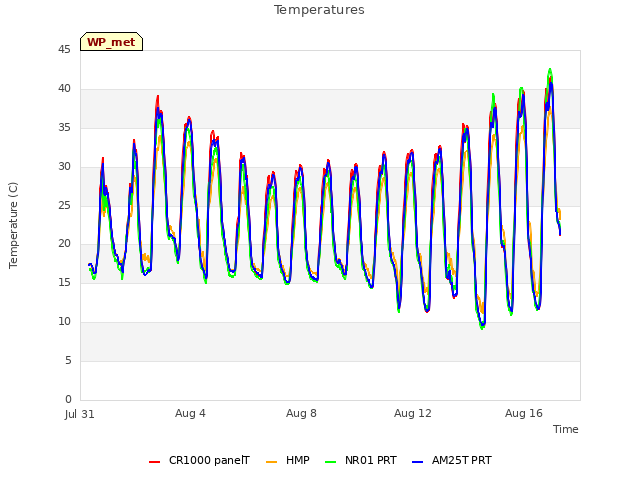Click the 25 y-axis tick label

click(64, 205)
